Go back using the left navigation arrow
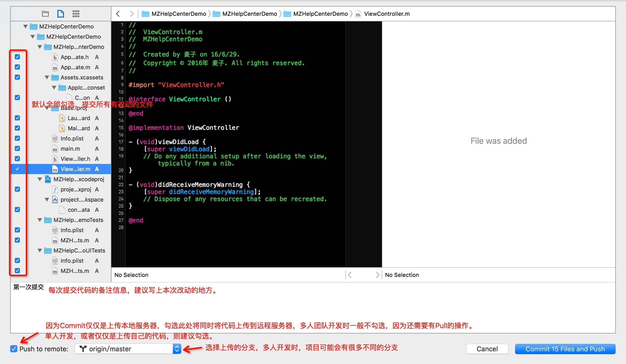This screenshot has width=626, height=364. [x=118, y=14]
